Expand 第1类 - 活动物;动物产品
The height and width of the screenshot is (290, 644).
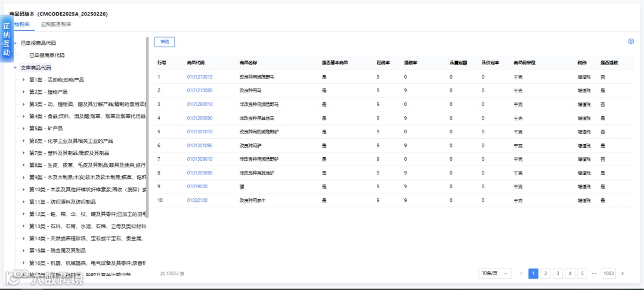point(24,80)
